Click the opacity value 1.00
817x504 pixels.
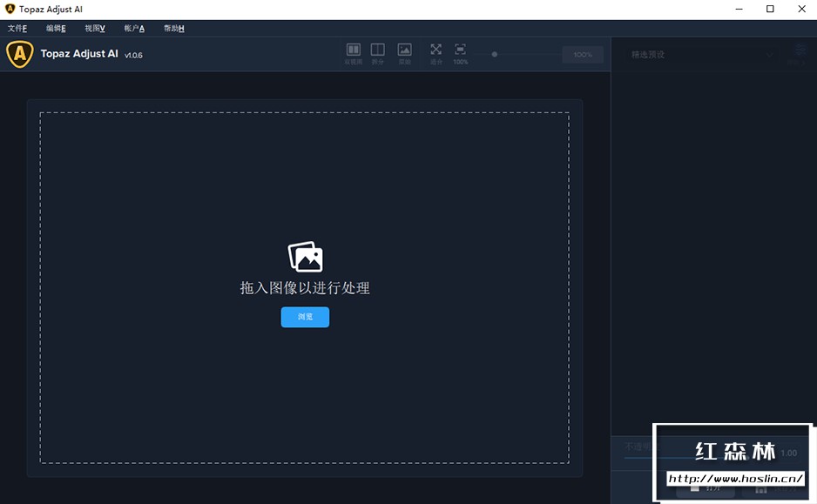tap(789, 453)
